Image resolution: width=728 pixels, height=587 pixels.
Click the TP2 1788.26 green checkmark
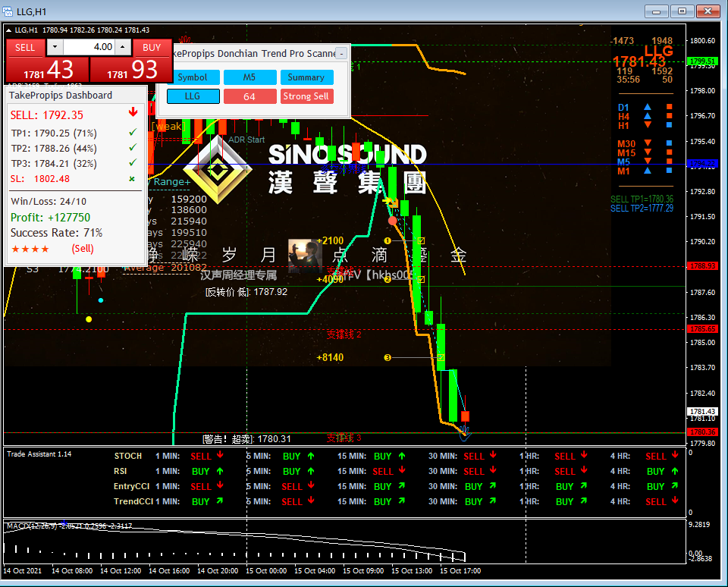(133, 147)
